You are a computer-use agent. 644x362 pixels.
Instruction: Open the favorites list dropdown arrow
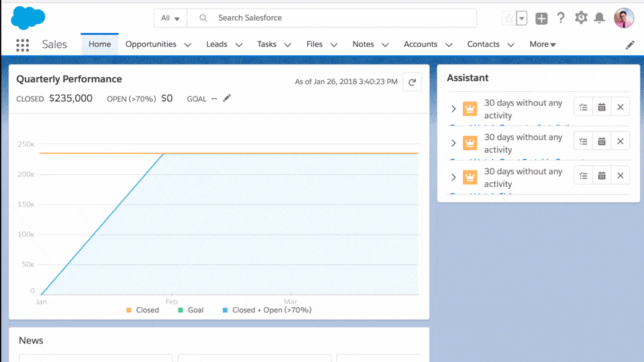coord(522,19)
